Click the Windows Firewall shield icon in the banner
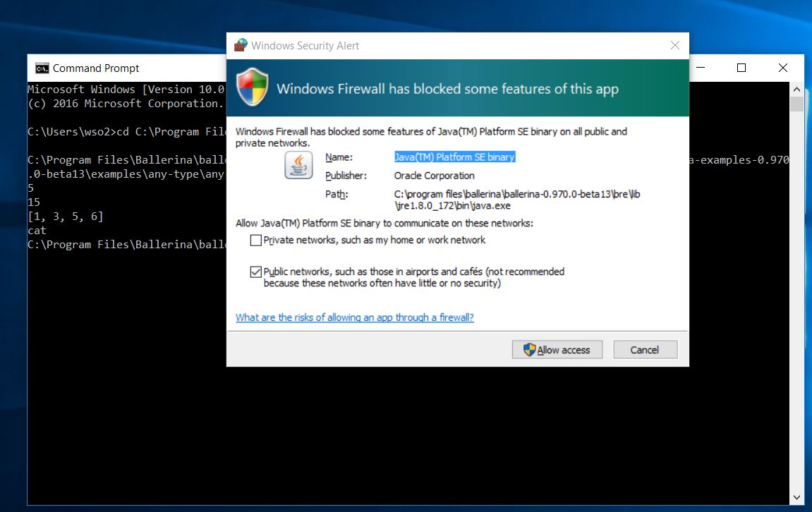Image resolution: width=812 pixels, height=512 pixels. point(252,87)
